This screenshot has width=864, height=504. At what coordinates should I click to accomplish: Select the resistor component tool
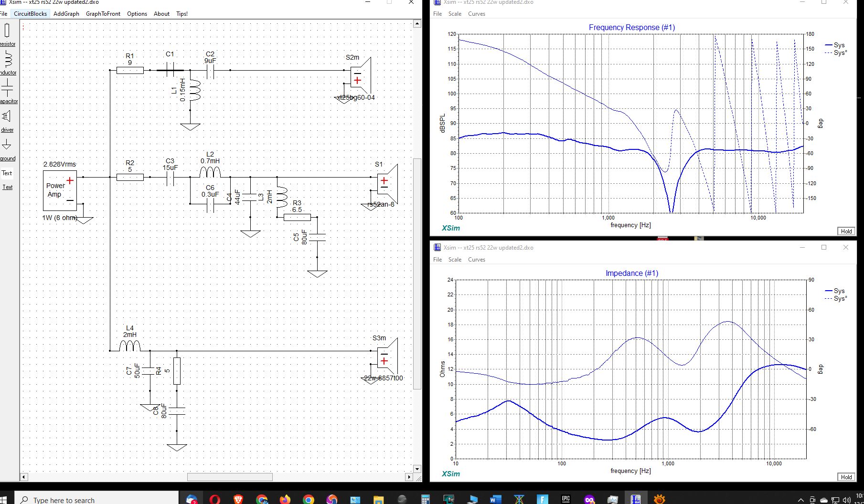coord(7,34)
